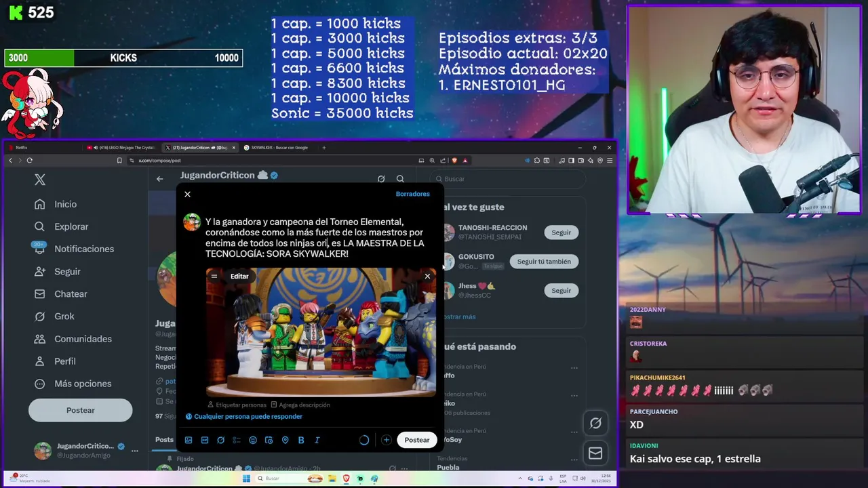Open account menu for JugandorCritico
The width and height of the screenshot is (868, 488).
click(x=86, y=450)
